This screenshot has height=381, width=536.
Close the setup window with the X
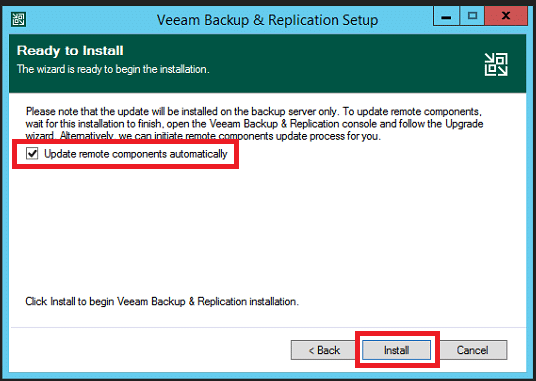point(506,16)
